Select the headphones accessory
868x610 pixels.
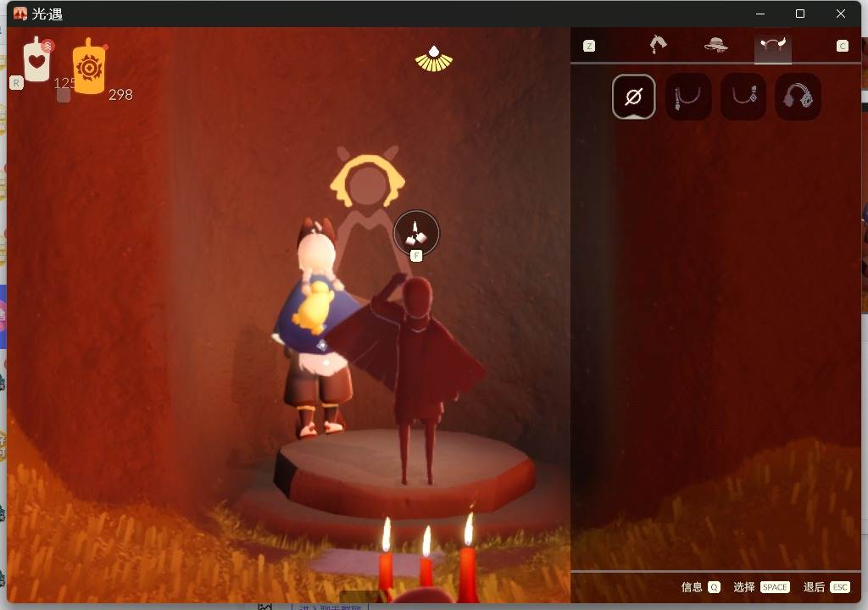click(x=798, y=97)
